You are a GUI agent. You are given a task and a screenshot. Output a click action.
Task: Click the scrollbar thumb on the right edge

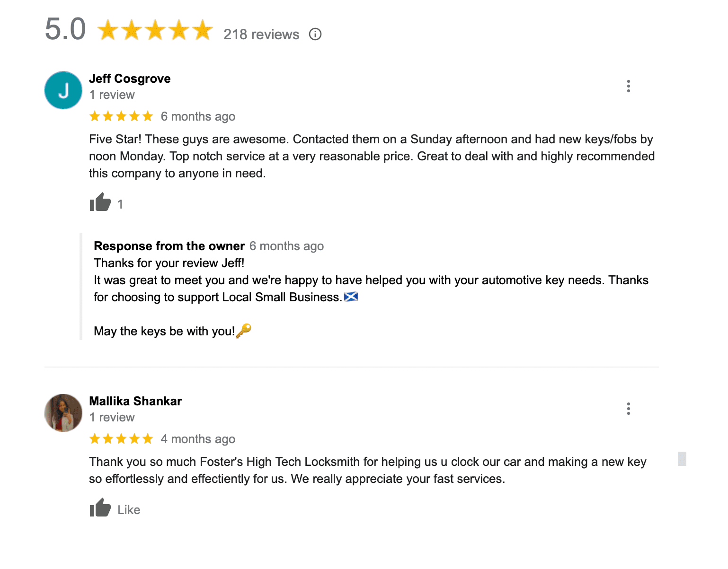click(x=682, y=459)
